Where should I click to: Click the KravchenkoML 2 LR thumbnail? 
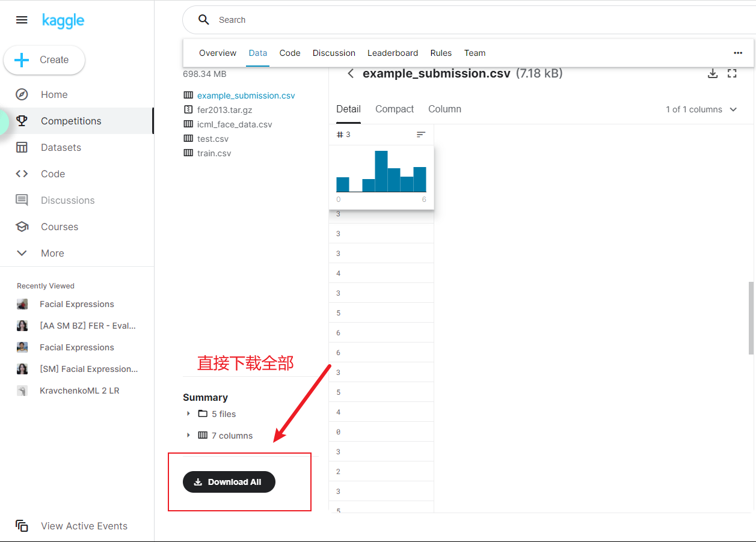[x=22, y=391]
